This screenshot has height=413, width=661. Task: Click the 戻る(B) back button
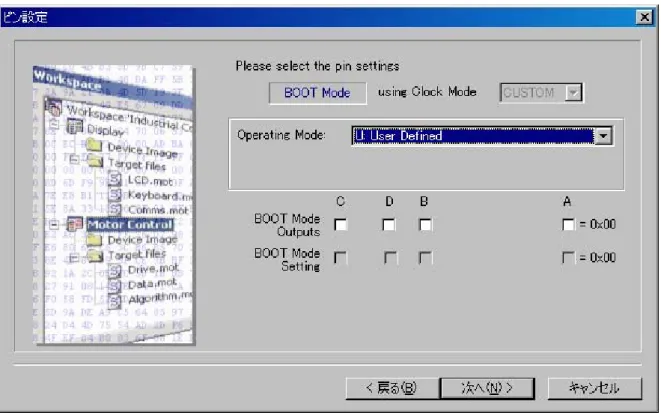point(392,388)
